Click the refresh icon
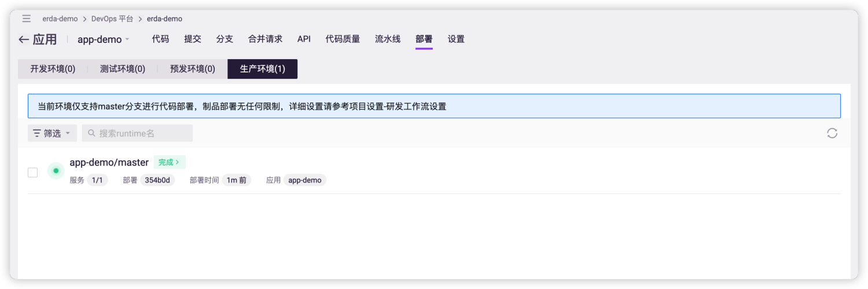 pos(832,133)
